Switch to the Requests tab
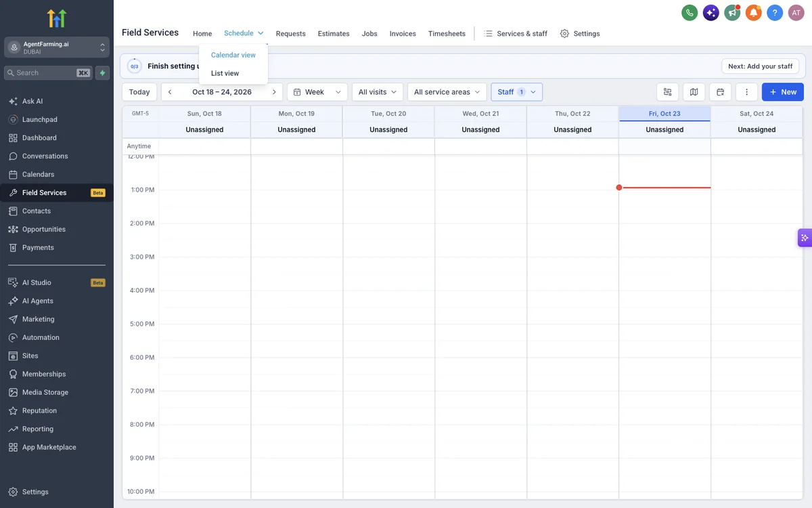The image size is (812, 508). point(291,33)
